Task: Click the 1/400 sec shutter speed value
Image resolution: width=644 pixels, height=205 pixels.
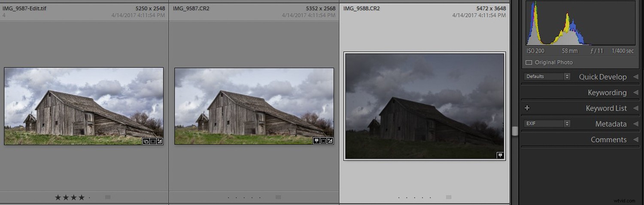Action: pyautogui.click(x=623, y=51)
